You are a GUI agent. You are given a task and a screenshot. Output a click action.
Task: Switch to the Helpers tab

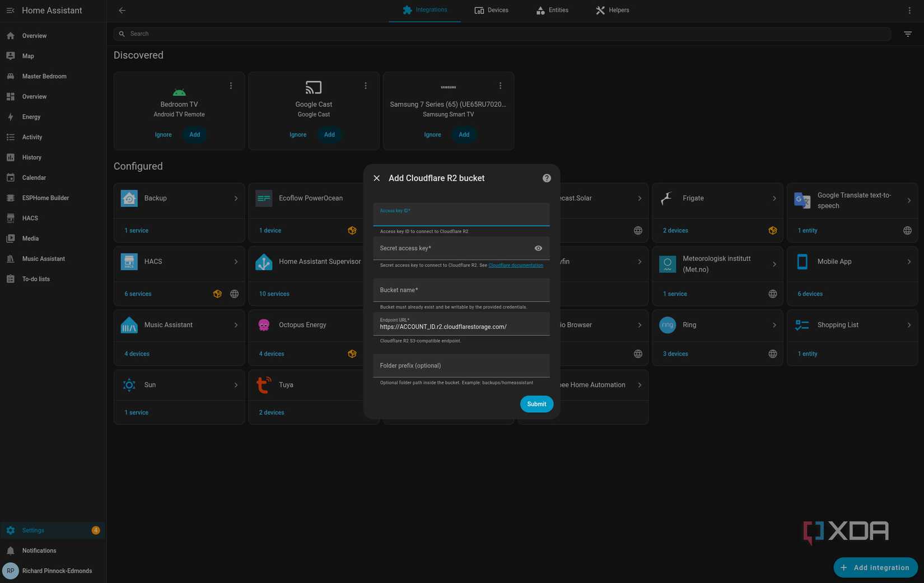[x=612, y=10]
